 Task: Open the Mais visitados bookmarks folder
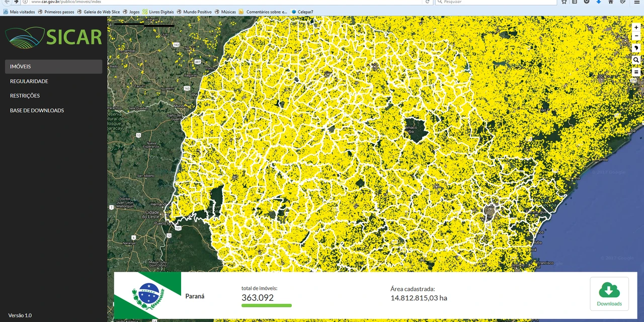19,12
